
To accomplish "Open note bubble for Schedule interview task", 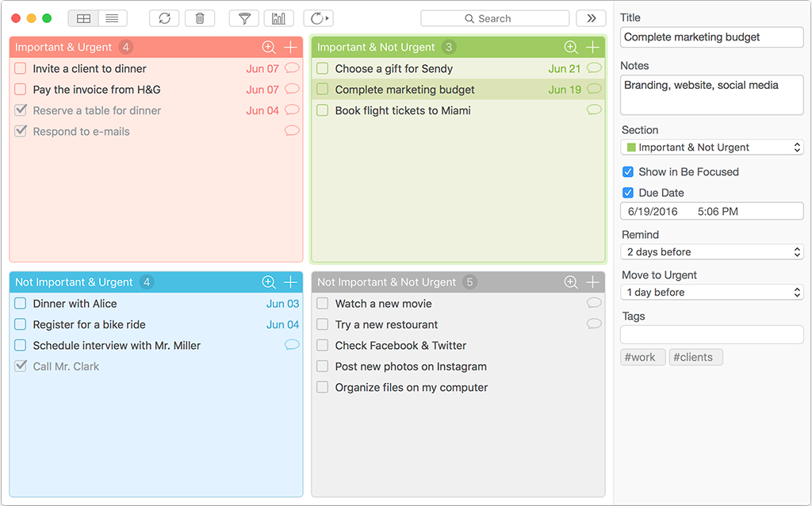I will pyautogui.click(x=292, y=345).
